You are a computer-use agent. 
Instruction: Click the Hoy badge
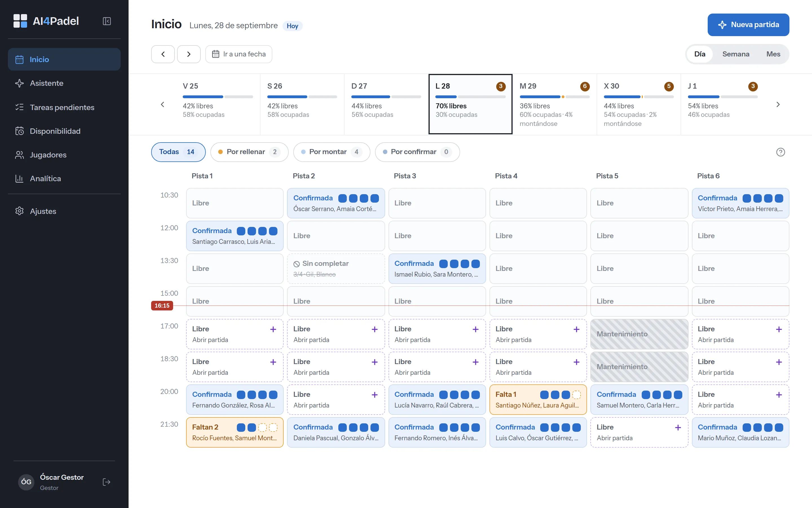point(292,26)
